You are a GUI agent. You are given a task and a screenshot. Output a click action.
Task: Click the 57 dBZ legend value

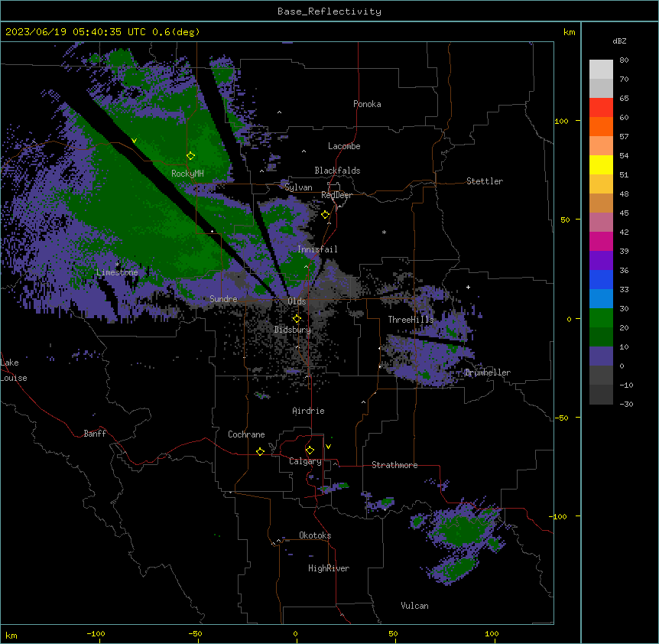624,137
